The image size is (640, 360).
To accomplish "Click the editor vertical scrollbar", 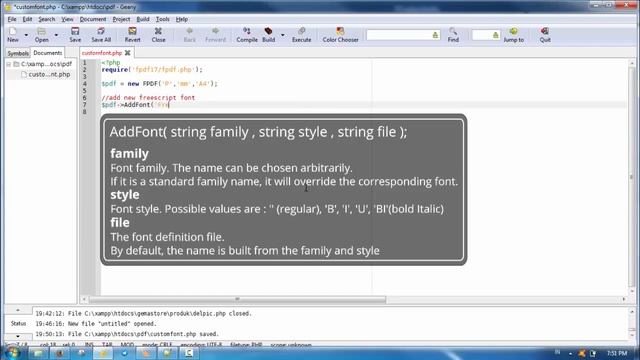I will tap(632, 177).
